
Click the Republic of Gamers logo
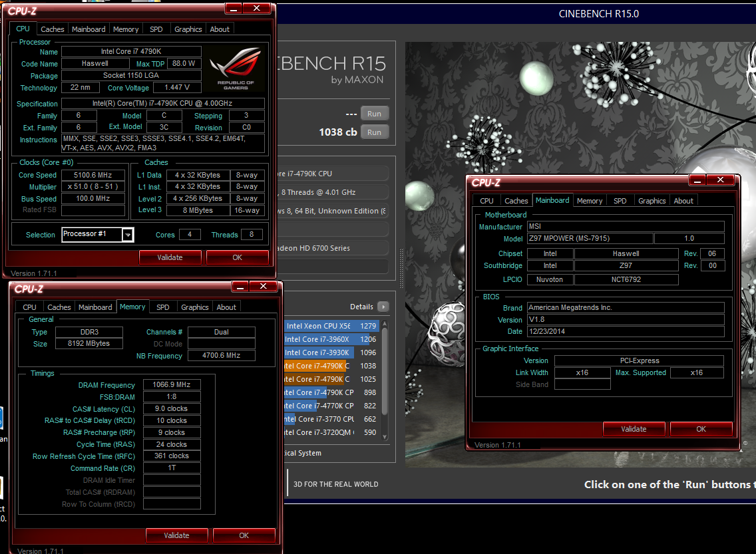[x=236, y=68]
